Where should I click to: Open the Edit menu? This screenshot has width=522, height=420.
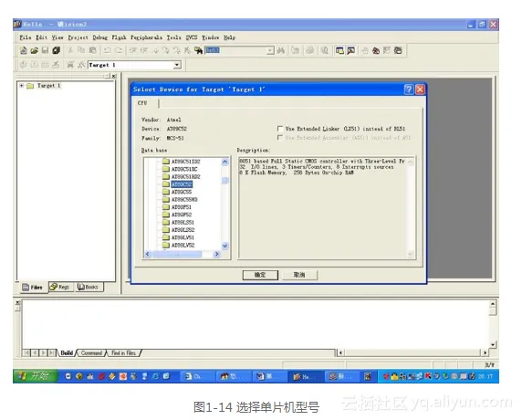click(42, 37)
